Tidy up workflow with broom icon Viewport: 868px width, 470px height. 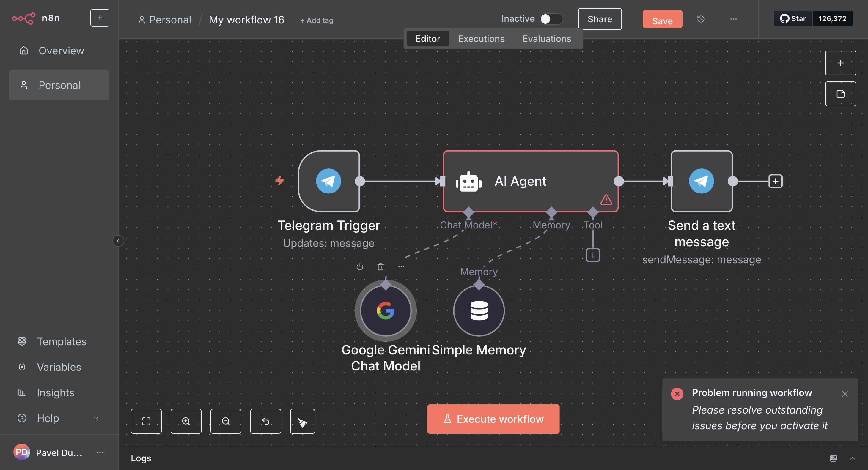pyautogui.click(x=302, y=421)
